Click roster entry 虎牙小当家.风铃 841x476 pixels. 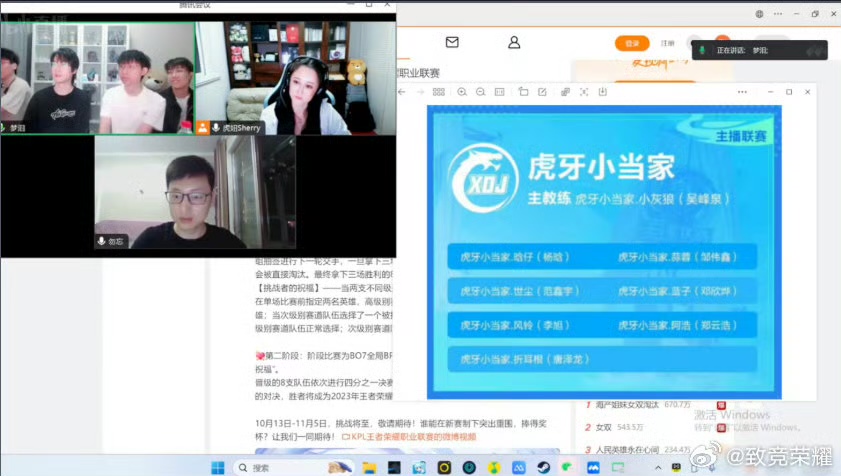(515, 325)
